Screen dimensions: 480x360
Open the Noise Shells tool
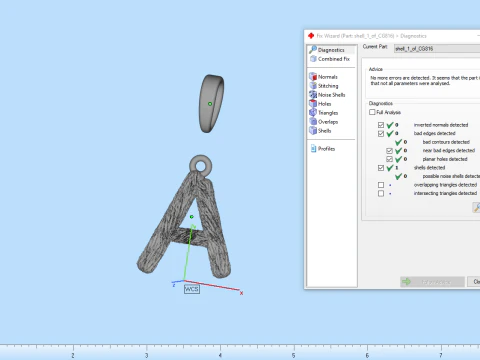point(327,95)
